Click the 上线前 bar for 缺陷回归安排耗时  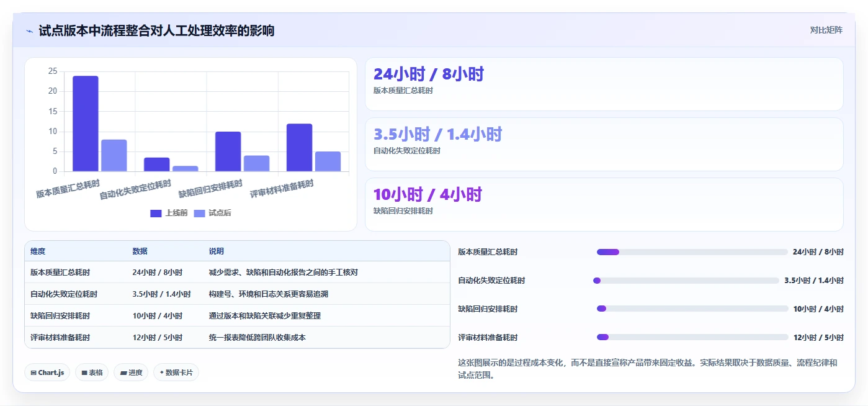(228, 151)
